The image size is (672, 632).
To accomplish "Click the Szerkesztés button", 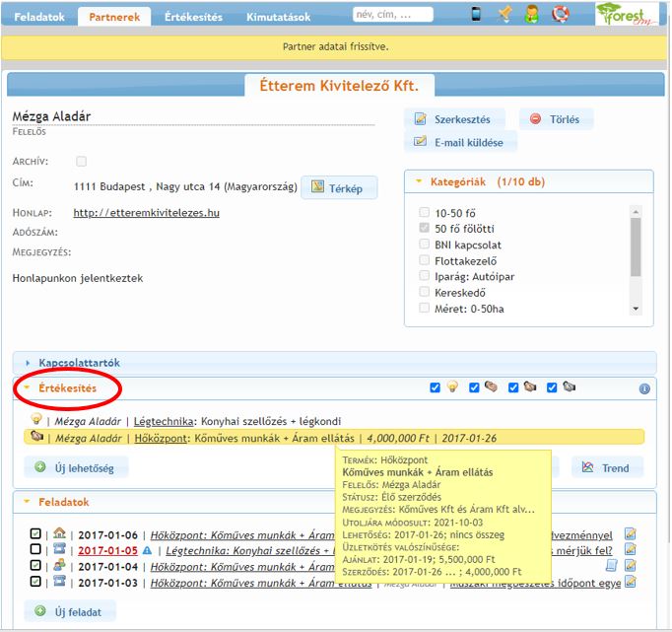I will point(454,119).
